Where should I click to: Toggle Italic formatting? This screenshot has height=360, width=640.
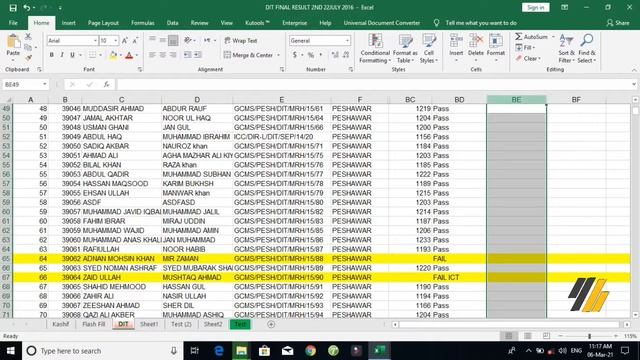[x=62, y=55]
